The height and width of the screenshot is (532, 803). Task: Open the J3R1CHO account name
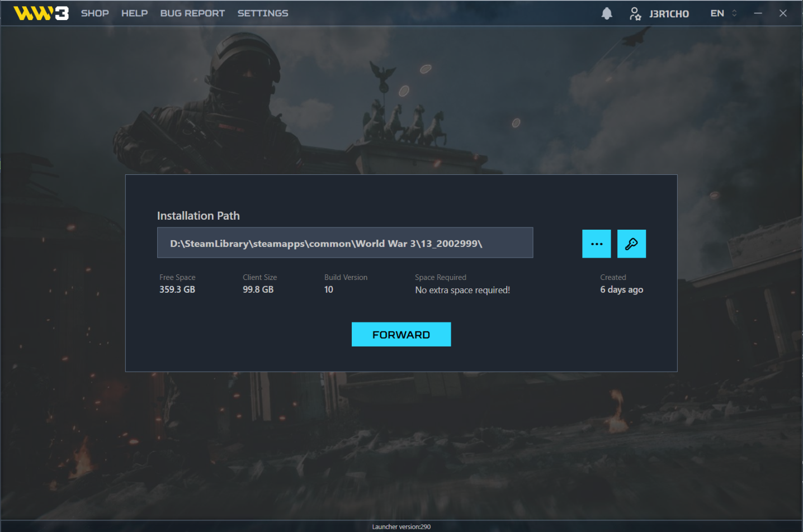[x=669, y=14]
